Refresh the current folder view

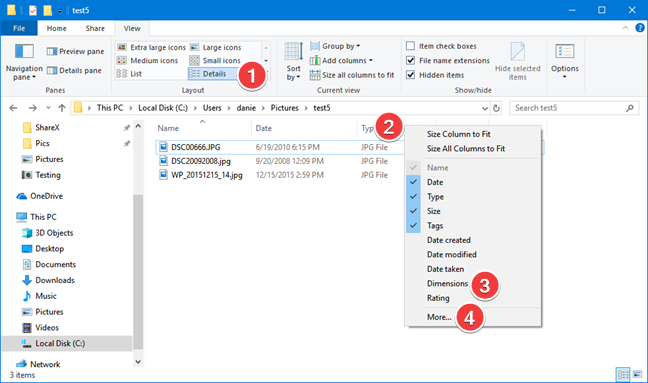point(496,108)
